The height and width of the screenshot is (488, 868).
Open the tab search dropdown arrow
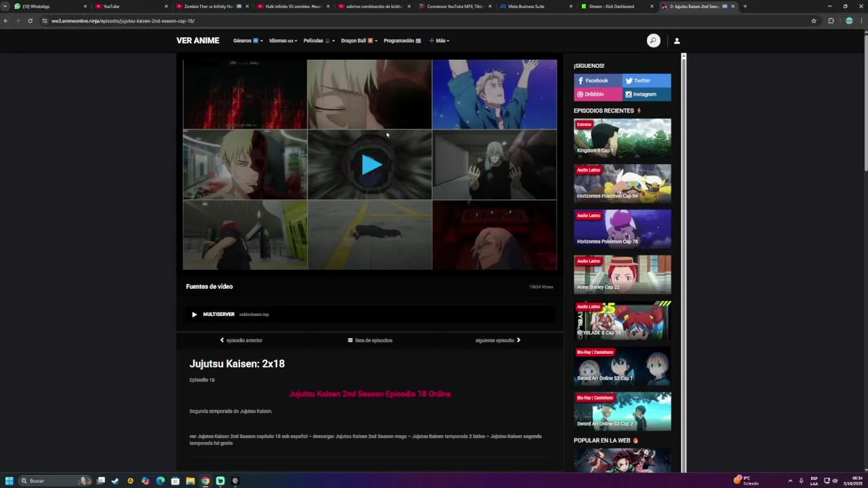[5, 6]
